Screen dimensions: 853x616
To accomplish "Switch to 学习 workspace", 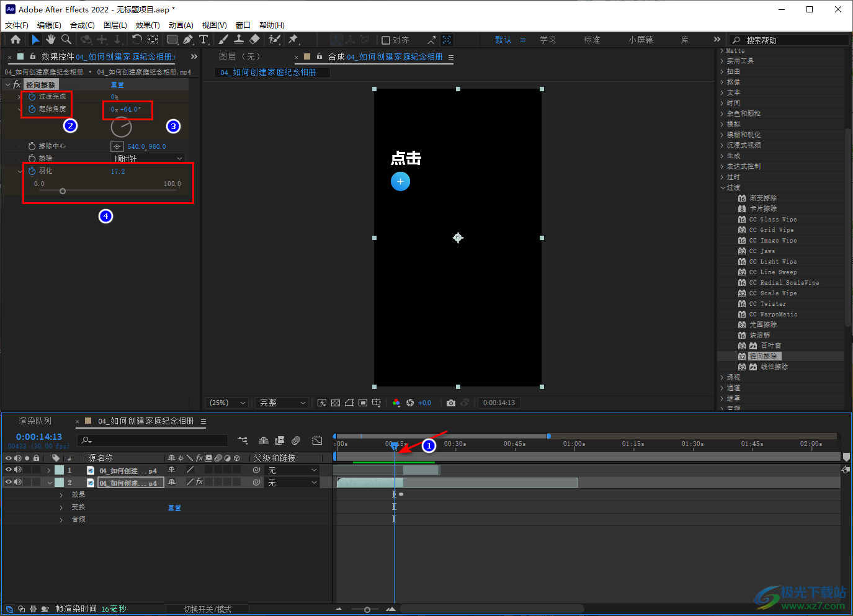I will pos(548,40).
